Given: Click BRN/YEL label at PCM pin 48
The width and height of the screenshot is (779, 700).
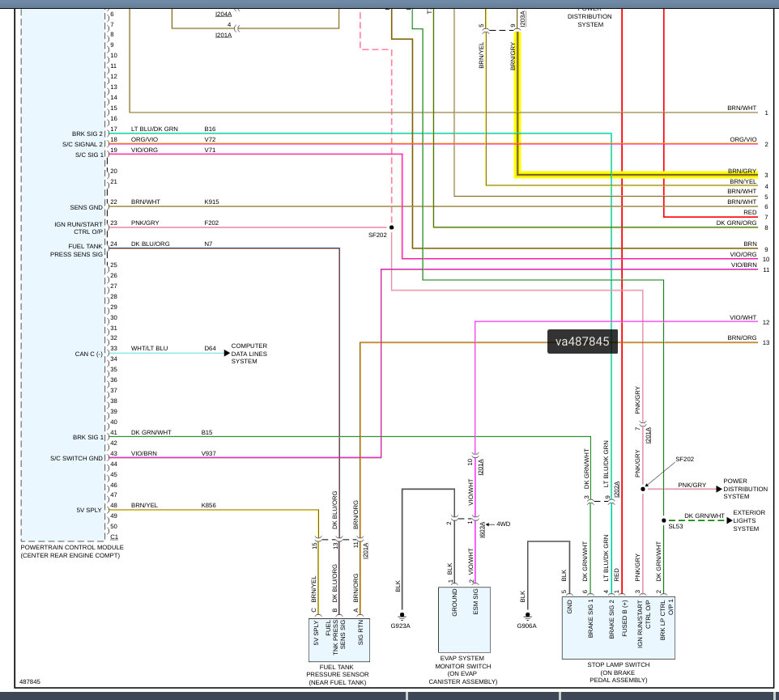Looking at the screenshot, I should coord(144,505).
